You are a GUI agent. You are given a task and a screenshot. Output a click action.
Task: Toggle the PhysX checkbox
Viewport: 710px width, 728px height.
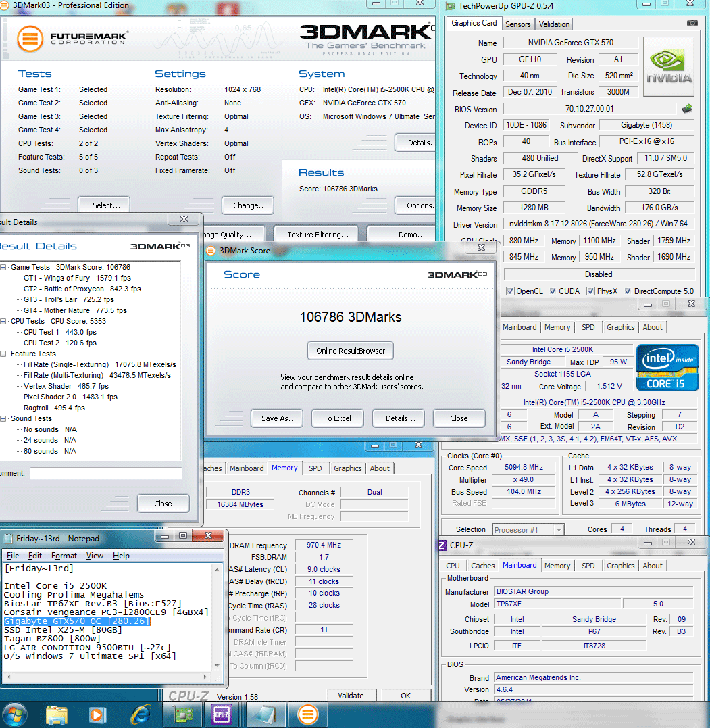(x=590, y=291)
